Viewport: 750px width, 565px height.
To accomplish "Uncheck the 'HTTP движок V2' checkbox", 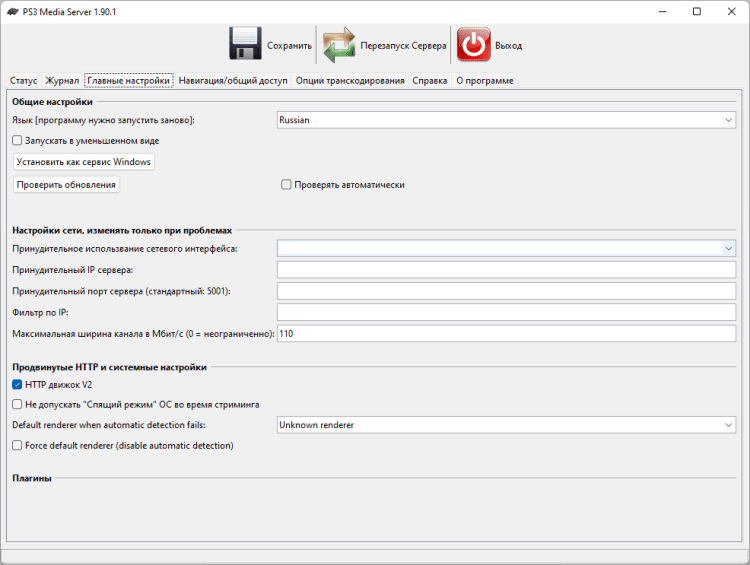I will (17, 384).
